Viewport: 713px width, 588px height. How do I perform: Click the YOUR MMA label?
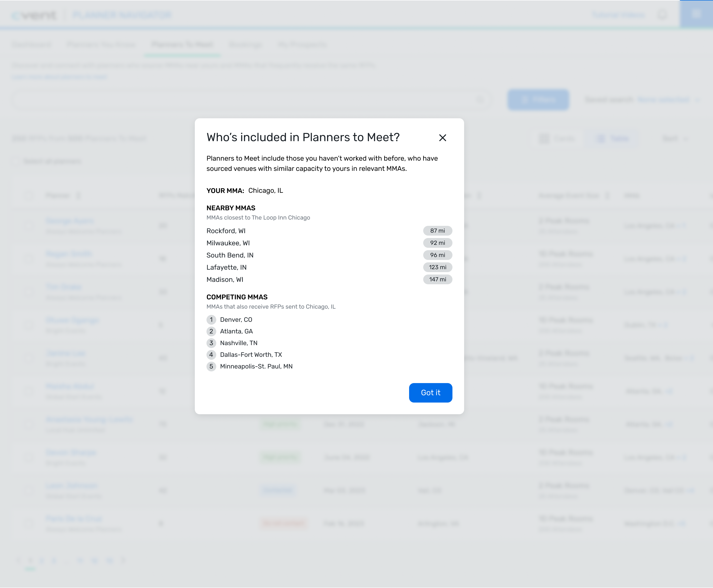[x=225, y=191]
